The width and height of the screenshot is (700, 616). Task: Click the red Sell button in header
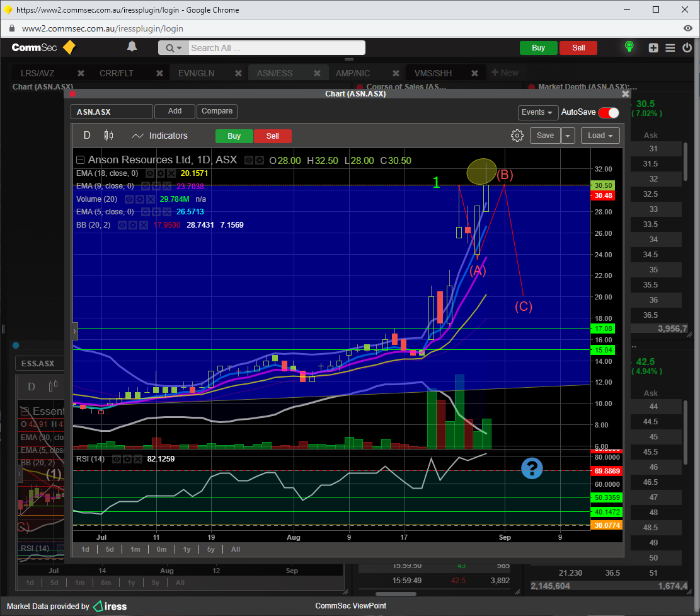pyautogui.click(x=578, y=48)
